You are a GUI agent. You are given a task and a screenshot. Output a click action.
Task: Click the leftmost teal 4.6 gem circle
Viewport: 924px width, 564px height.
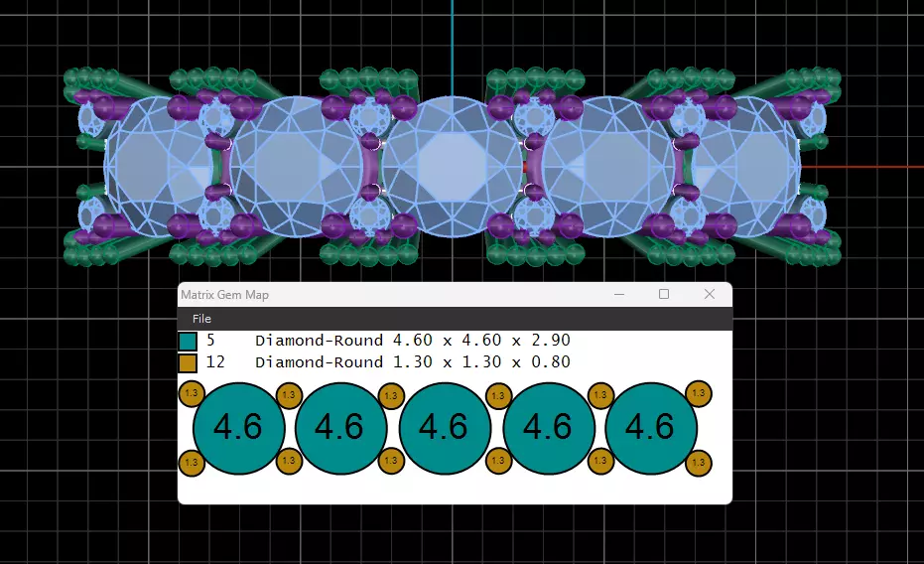coord(238,428)
